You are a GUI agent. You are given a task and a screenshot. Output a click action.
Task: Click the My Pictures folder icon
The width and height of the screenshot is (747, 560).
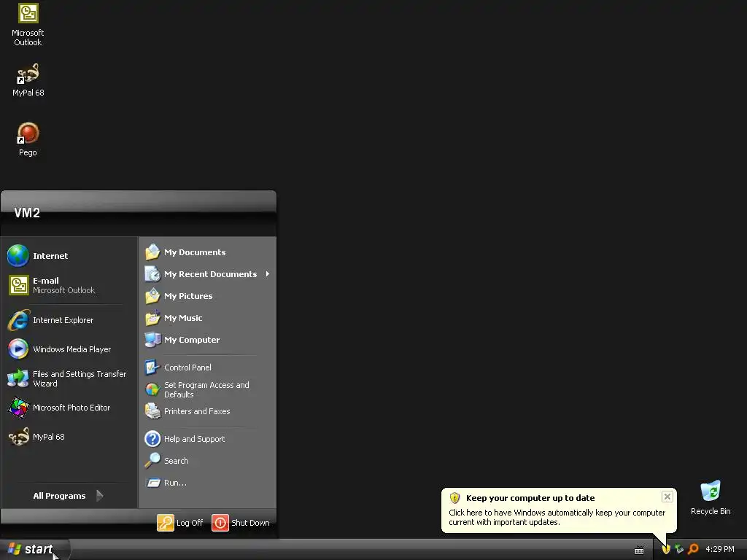pos(152,296)
